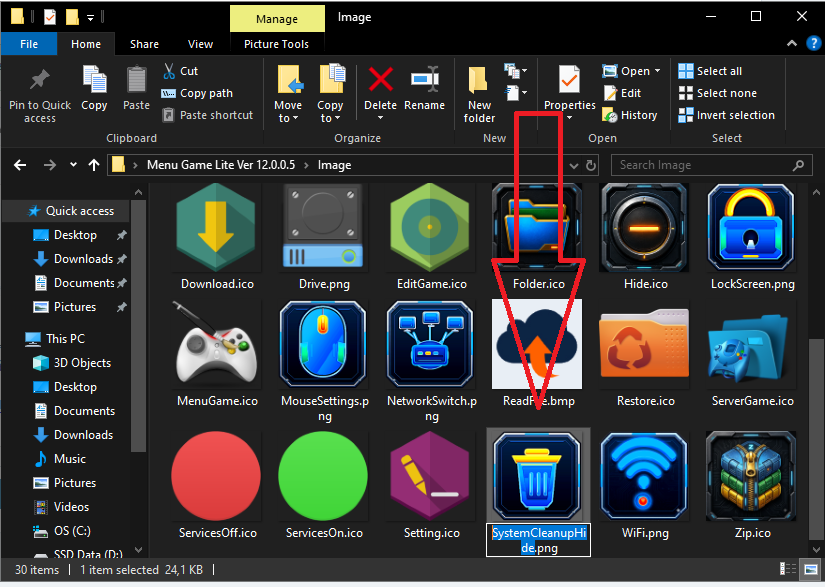Expand the address bar history dropdown
Screen dimensions: 825x587
point(574,166)
